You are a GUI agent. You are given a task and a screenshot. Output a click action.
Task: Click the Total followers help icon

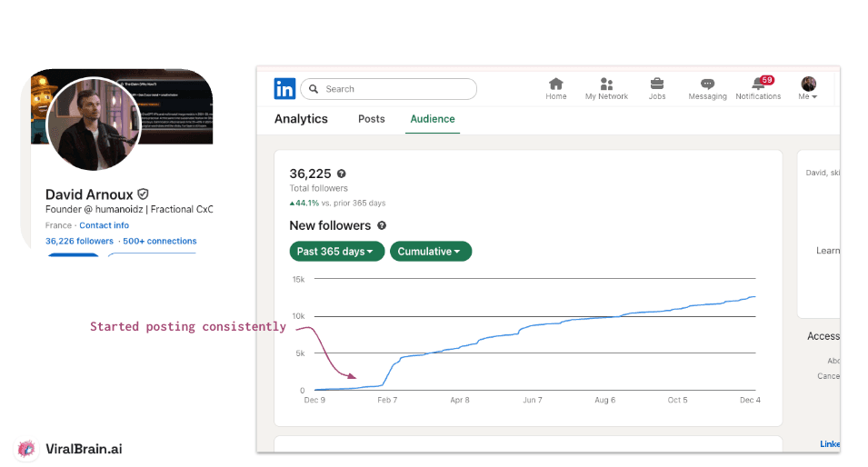tap(342, 174)
